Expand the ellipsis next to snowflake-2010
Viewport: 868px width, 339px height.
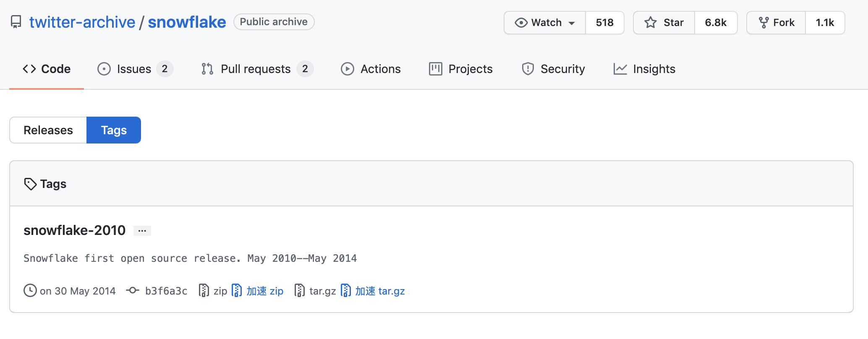point(142,231)
